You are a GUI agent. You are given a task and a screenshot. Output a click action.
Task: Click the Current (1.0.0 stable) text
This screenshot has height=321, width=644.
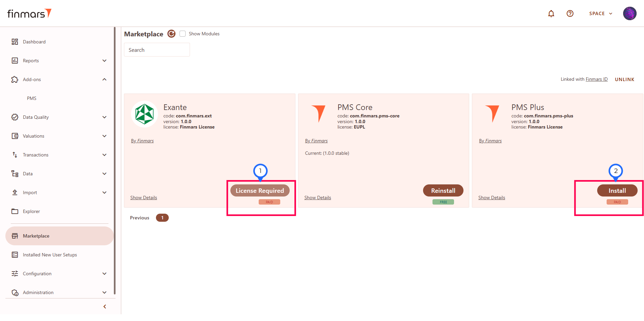[x=327, y=153]
